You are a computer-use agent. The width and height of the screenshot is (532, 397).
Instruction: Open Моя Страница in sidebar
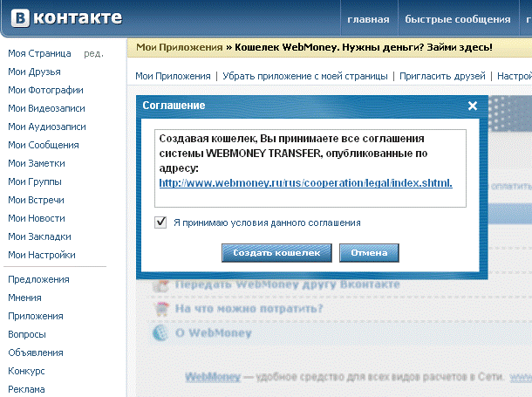[40, 53]
